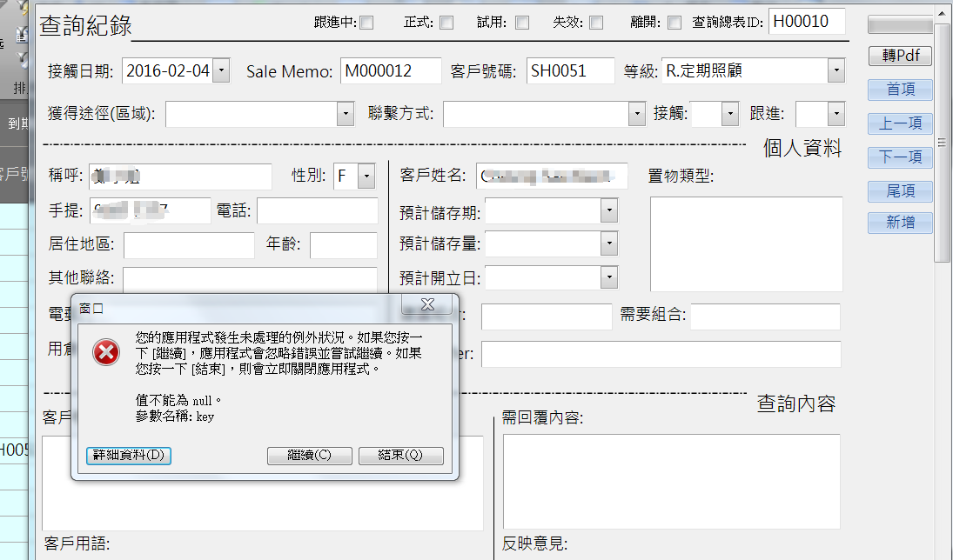Expand the 聯繫方式 dropdown
This screenshot has height=560, width=953.
[637, 114]
